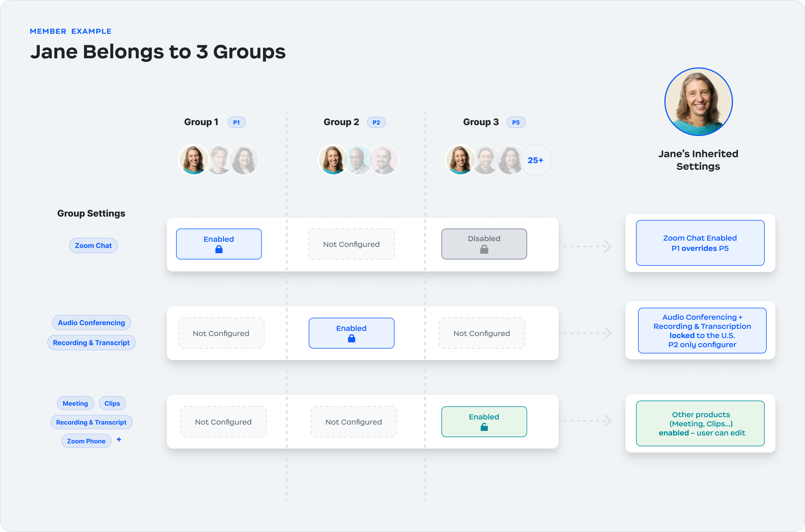Image resolution: width=805 pixels, height=532 pixels.
Task: Select the Clips tag
Action: coord(112,403)
